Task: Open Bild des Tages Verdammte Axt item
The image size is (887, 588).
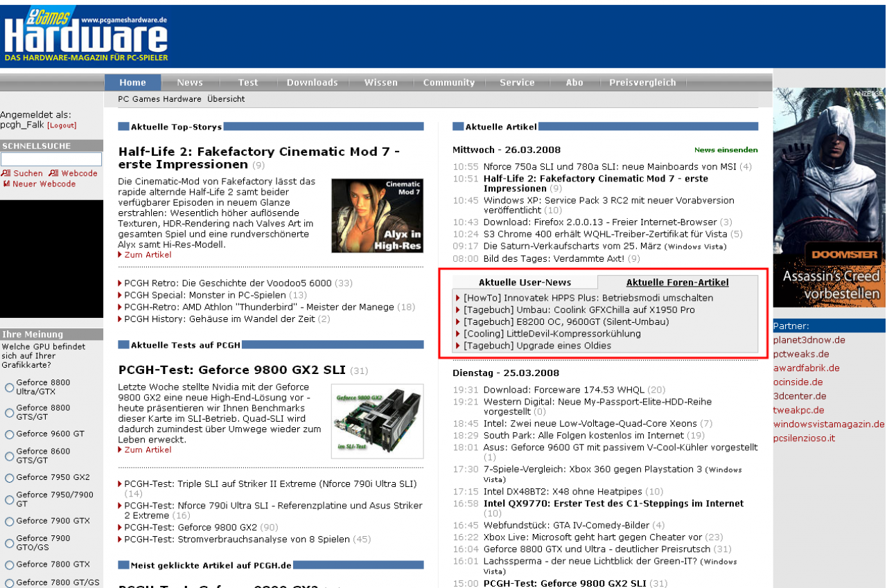Action: click(554, 258)
